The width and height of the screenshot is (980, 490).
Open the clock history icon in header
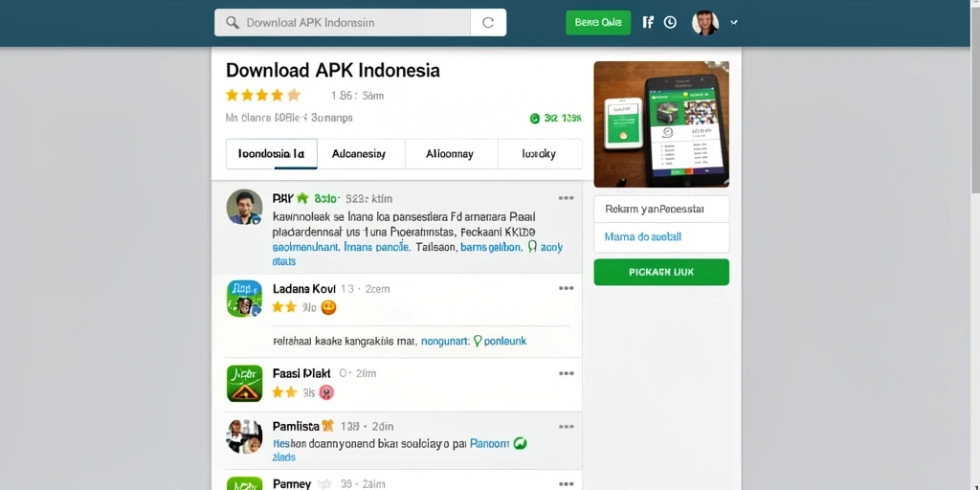[670, 23]
